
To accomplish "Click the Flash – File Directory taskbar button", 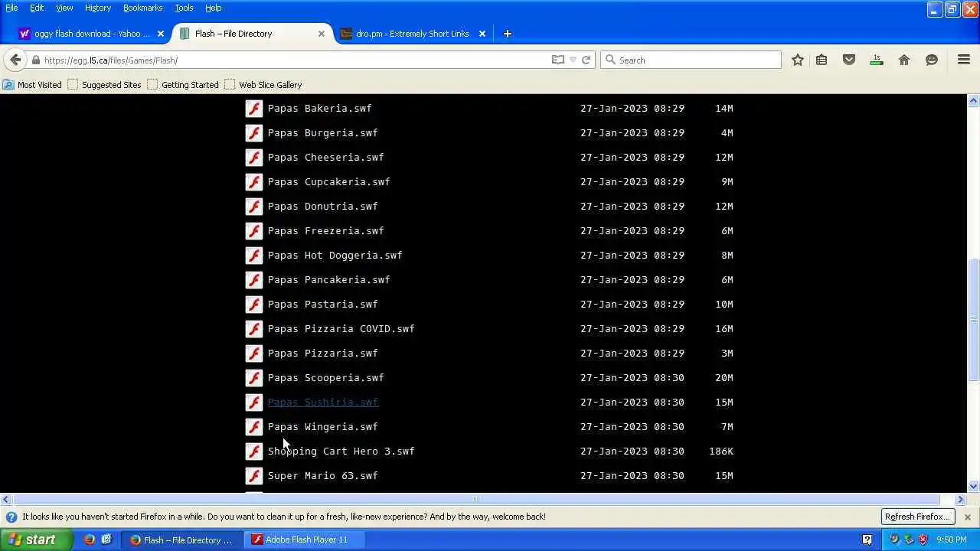I will point(184,540).
